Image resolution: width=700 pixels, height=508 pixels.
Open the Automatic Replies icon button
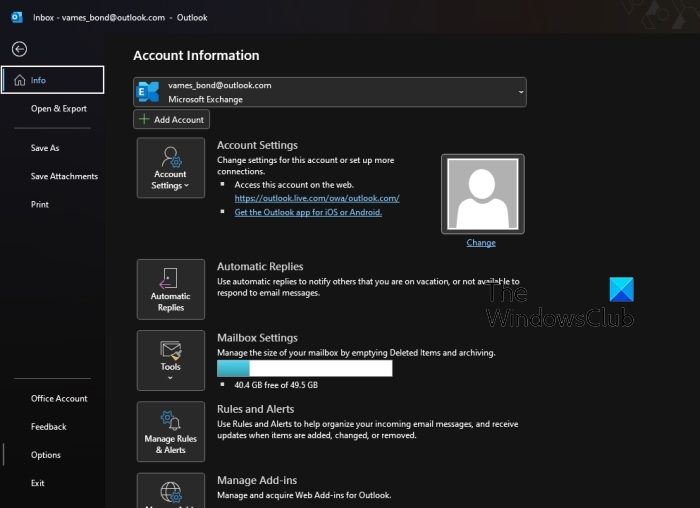[170, 289]
